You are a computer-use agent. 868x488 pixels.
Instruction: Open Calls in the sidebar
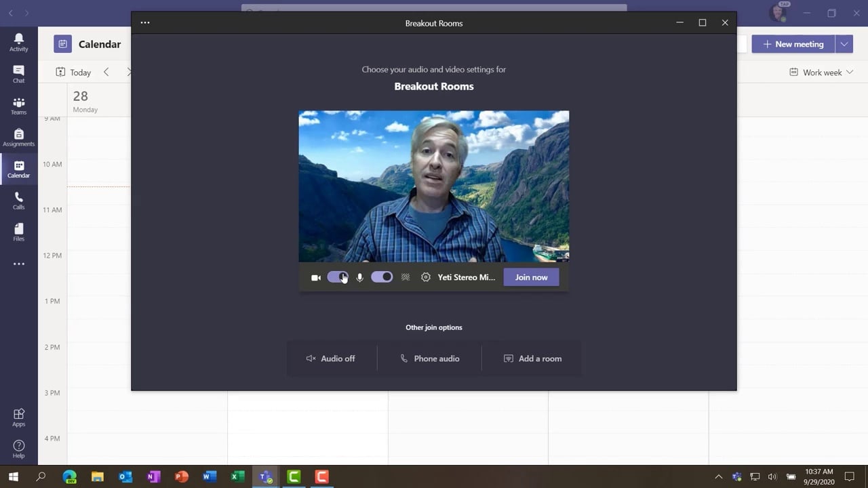(18, 201)
